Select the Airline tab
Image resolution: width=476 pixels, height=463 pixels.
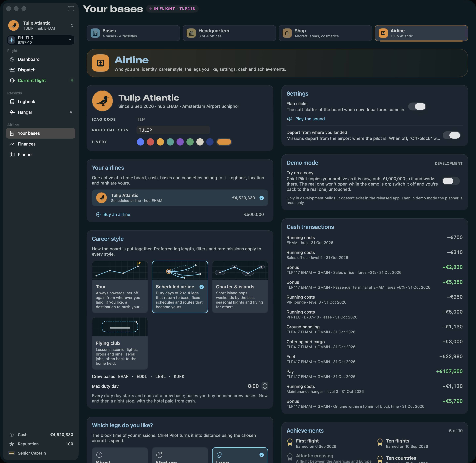coord(421,33)
